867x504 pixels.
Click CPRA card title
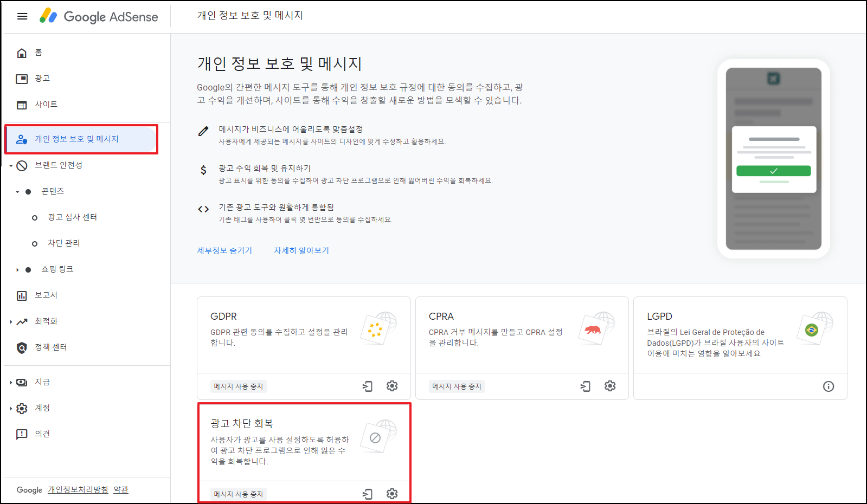point(441,316)
